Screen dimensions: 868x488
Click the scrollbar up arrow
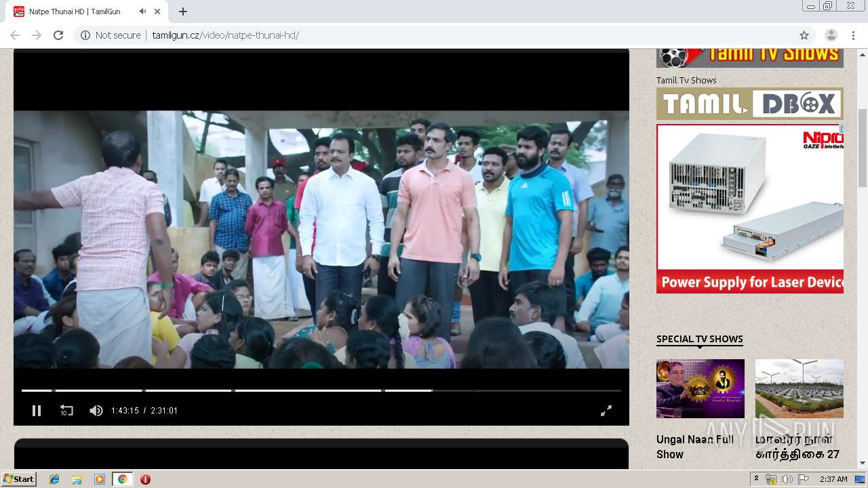point(863,54)
